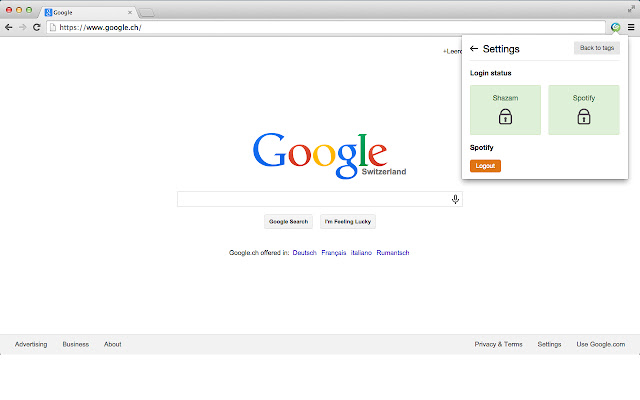The image size is (640, 400).
Task: Open a new tab
Action: pos(146,13)
